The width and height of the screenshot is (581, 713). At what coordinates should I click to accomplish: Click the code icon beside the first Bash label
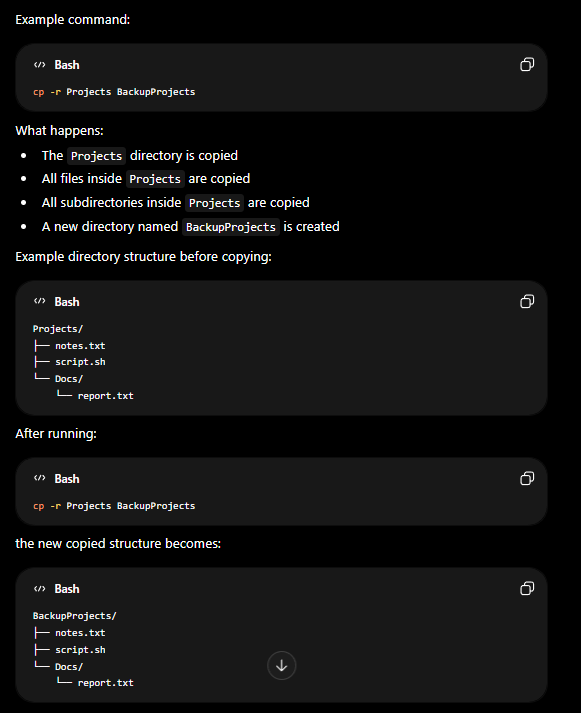click(40, 65)
